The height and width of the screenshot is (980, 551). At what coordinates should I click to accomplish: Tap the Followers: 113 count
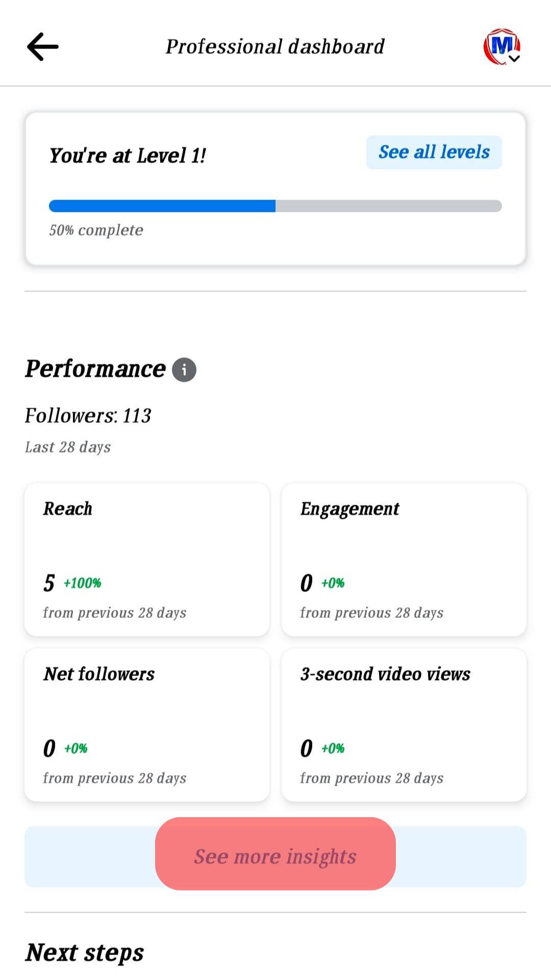pos(88,415)
